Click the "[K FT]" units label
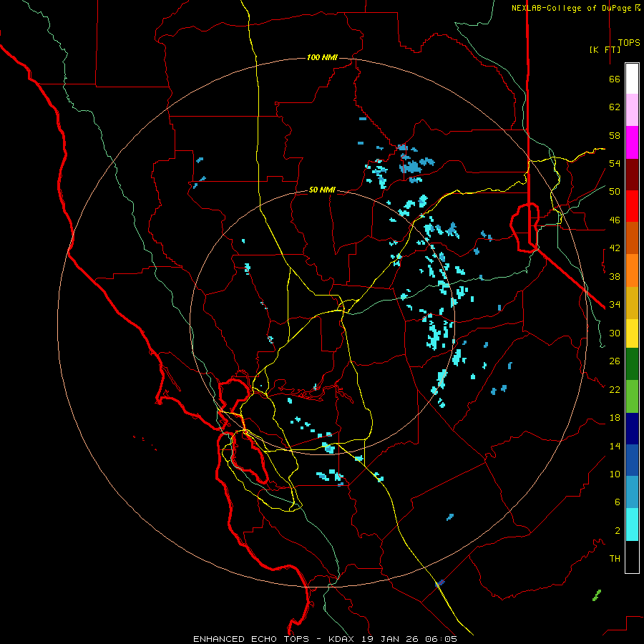Screen dimensions: 644x644 point(605,49)
